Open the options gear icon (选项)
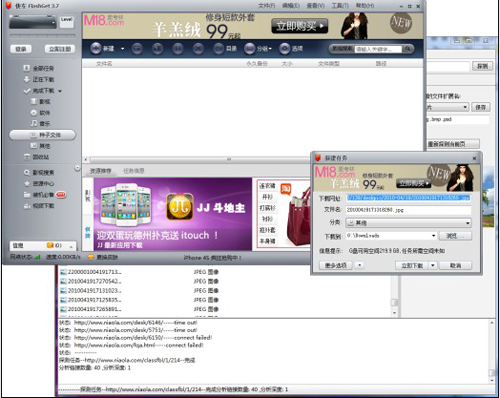Screen dimensions: 500x398 click(285, 49)
